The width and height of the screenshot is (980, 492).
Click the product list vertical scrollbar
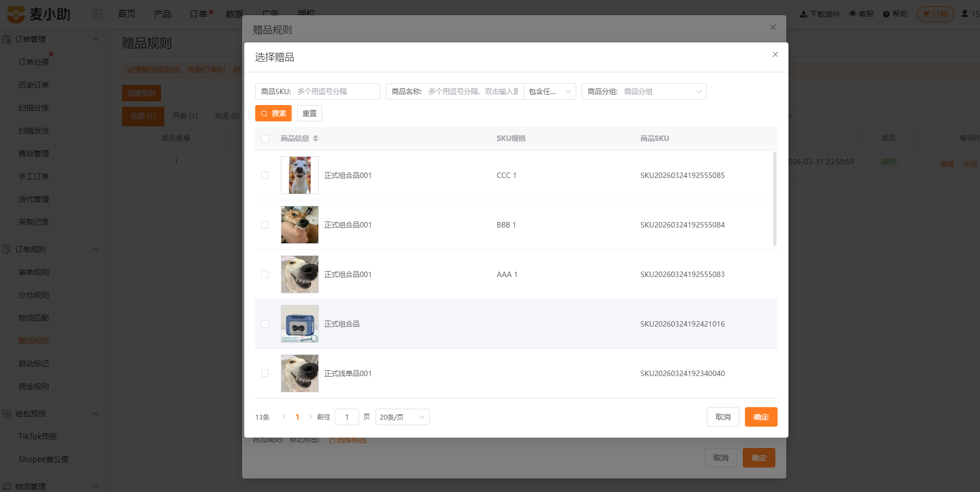pos(774,199)
